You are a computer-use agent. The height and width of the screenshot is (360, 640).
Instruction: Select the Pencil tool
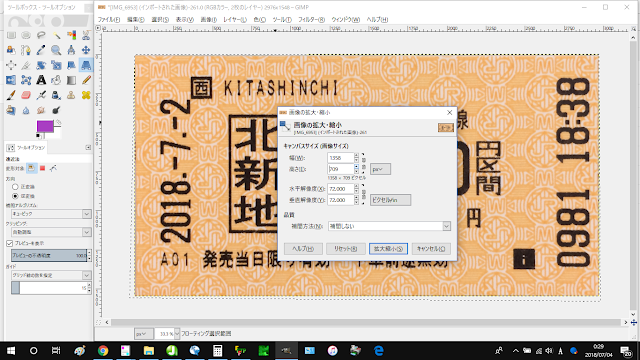point(86,80)
